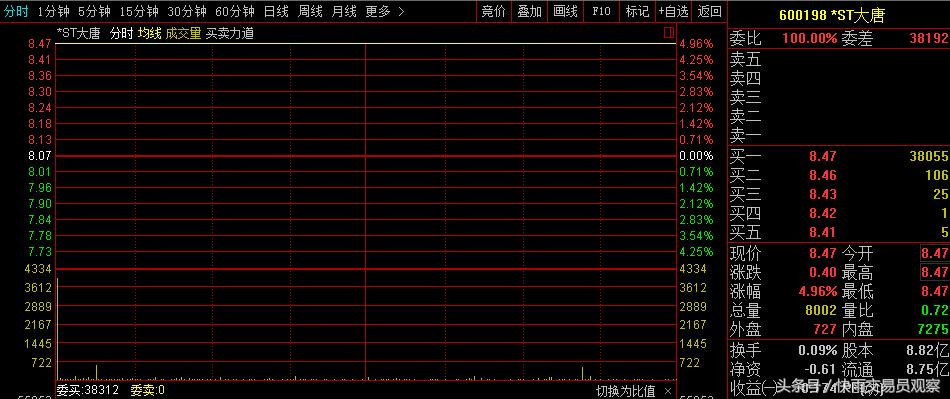Click the 最高 boxed value 8.47

[x=934, y=272]
